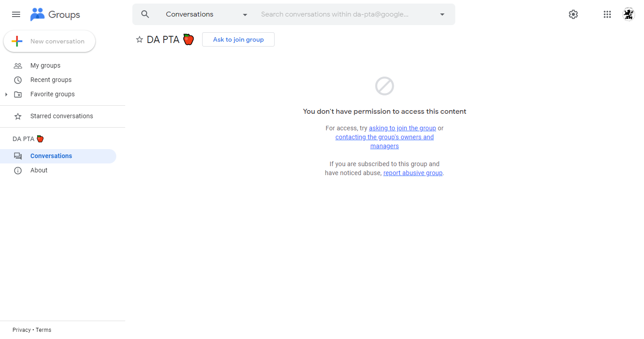Go to My groups
Viewport: 644px width, 339px height.
(x=45, y=65)
